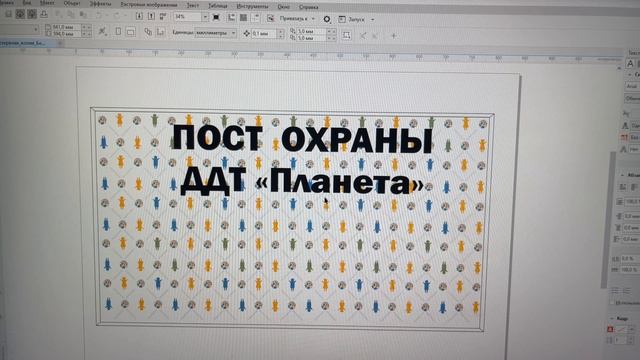Open the Растровые изображения menu
Screen dimensions: 640x360
click(149, 5)
